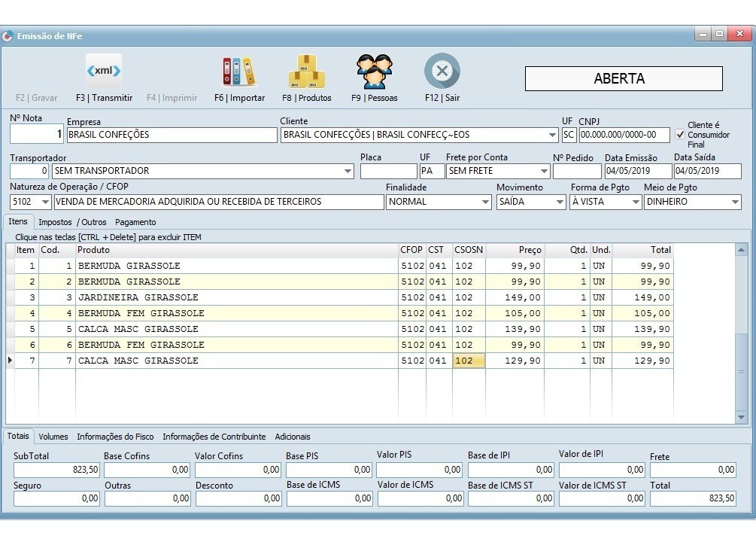Click the Data Emissão field

pos(638,171)
